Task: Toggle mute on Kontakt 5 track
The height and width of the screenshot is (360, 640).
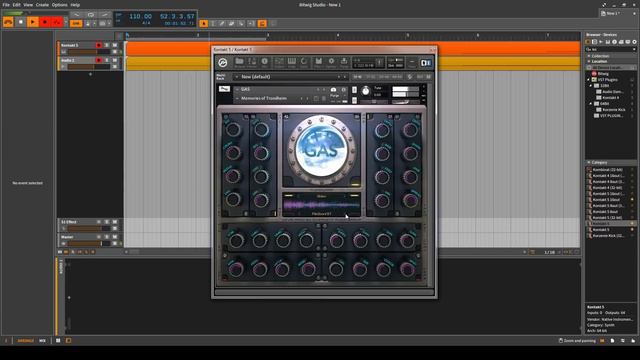Action: [x=115, y=45]
